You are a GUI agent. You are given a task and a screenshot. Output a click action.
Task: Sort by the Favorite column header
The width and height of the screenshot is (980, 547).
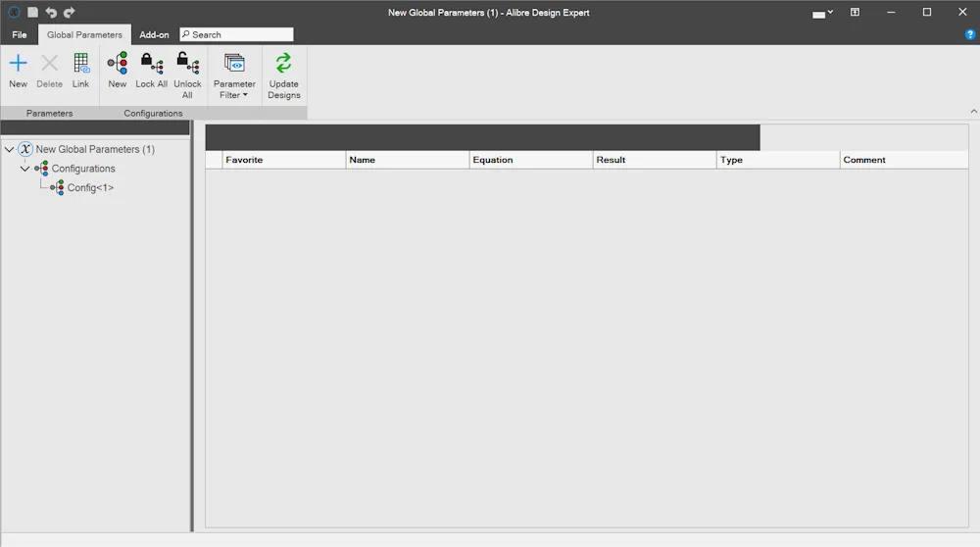coord(284,160)
